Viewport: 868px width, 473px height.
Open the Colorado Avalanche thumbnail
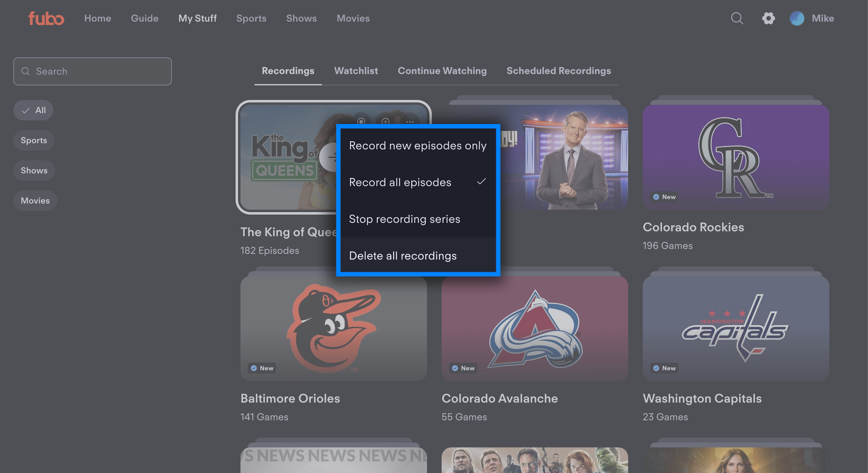click(534, 329)
